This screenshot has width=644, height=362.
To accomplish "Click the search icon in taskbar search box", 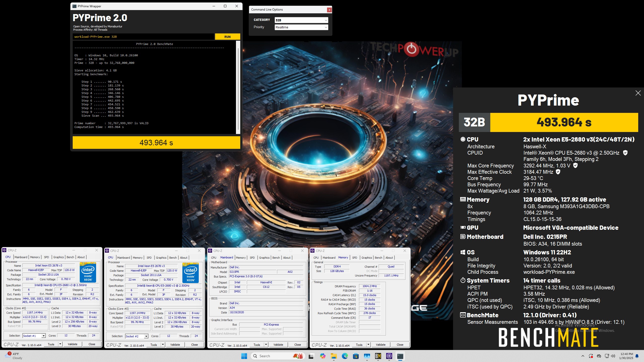I will (x=255, y=356).
